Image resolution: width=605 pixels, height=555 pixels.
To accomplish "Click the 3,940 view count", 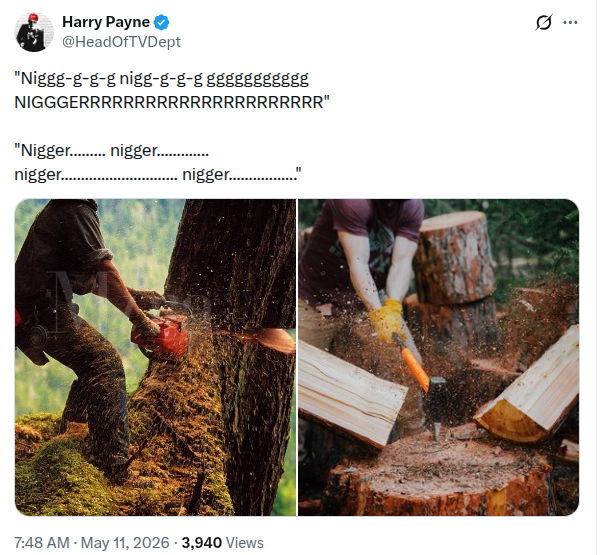I will (201, 543).
